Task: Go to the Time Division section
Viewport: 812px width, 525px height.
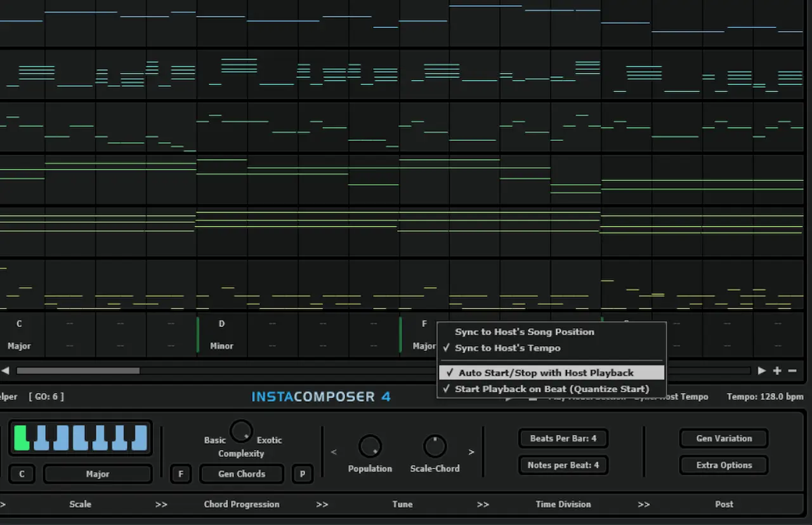Action: 563,504
